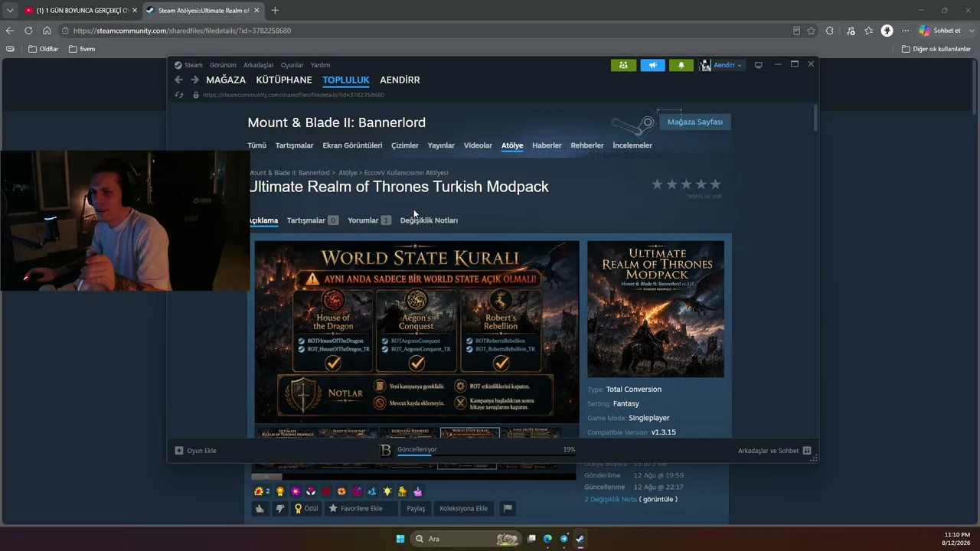Click the blue megaphone announcements button
980x551 pixels.
coord(652,65)
